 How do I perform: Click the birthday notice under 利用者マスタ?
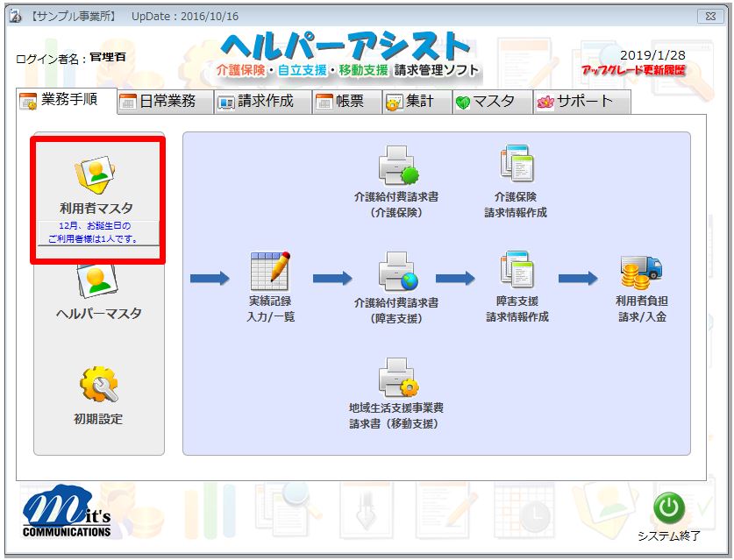tap(96, 232)
